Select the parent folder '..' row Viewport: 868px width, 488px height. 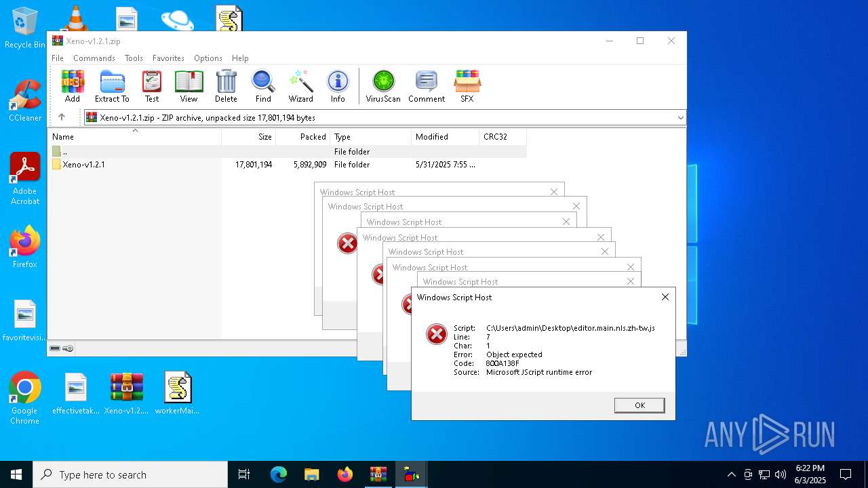[287, 152]
